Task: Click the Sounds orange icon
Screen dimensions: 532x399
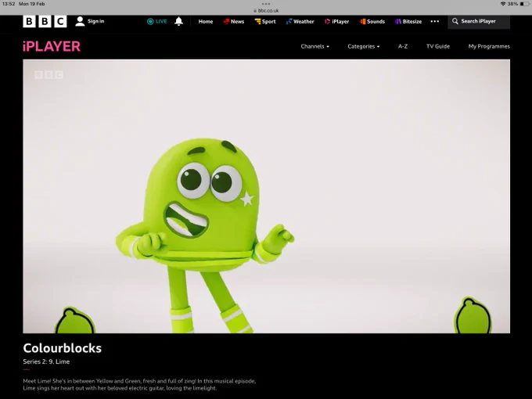Action: pos(363,21)
